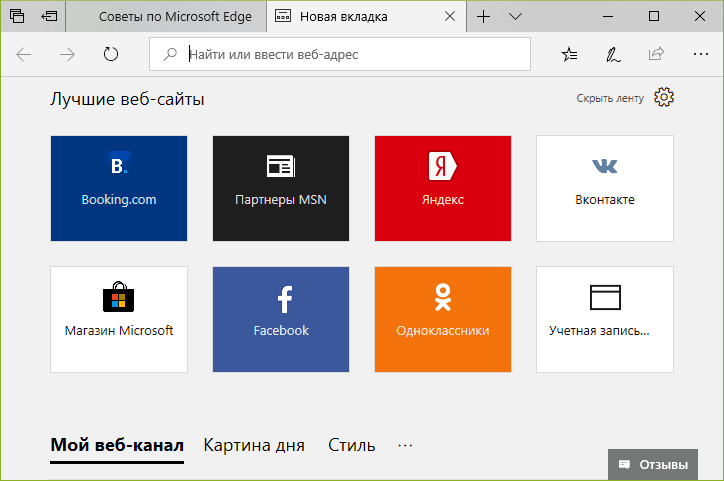
Task: Open a new tab with plus button
Action: click(483, 17)
